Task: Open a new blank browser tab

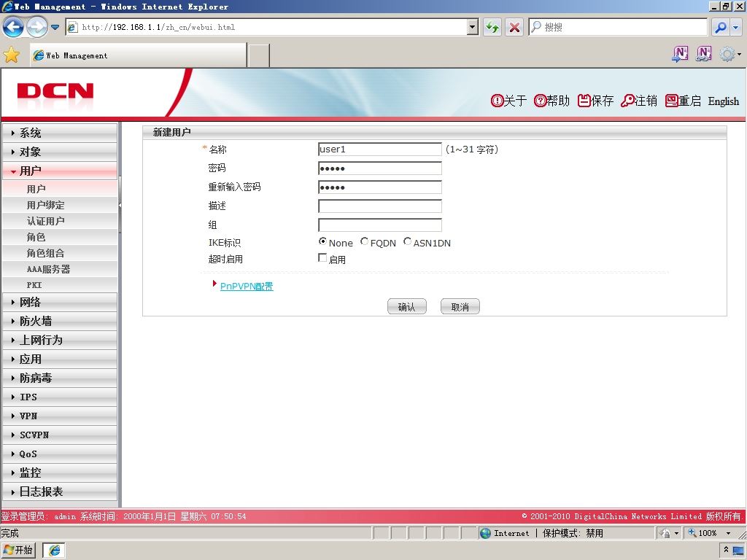Action: (x=259, y=55)
